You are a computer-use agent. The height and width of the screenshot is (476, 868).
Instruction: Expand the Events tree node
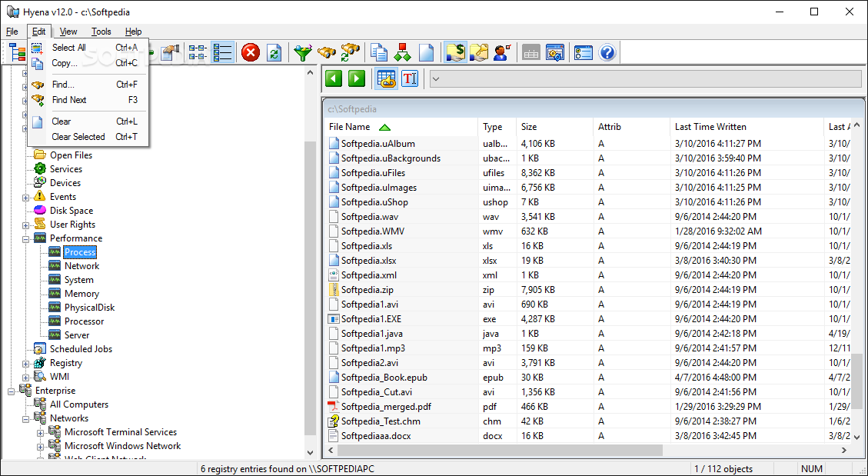point(25,197)
